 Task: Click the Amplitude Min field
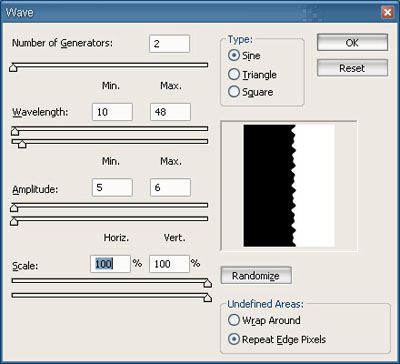[x=112, y=188]
